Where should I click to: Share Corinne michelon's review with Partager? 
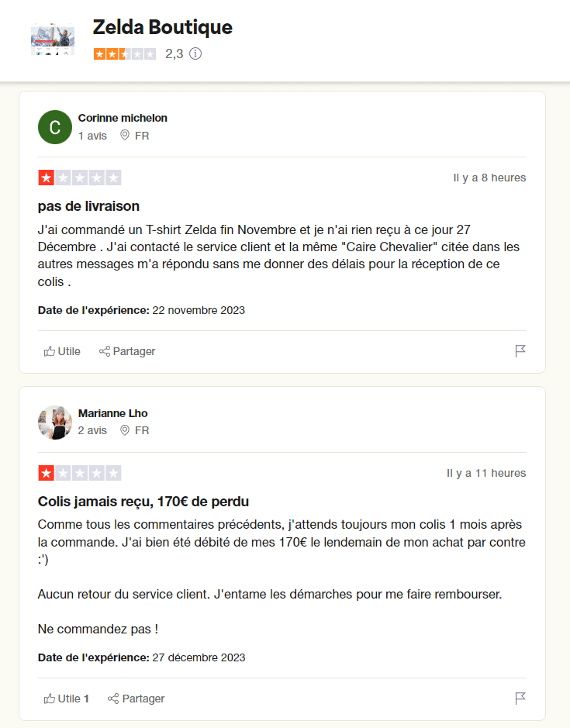[127, 351]
